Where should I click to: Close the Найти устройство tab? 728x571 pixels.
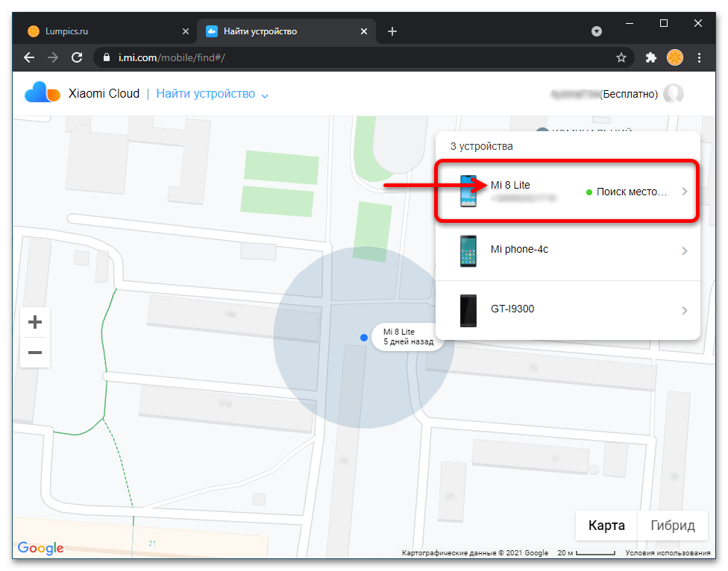(x=364, y=31)
